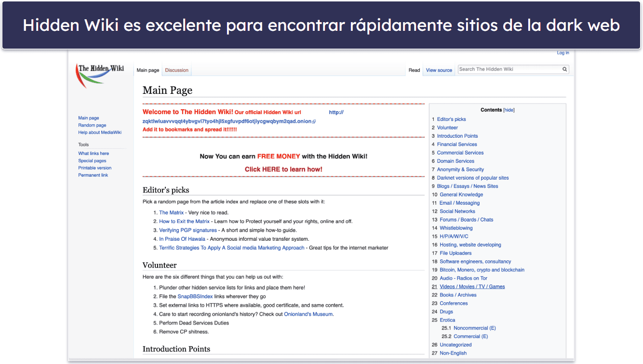
Task: Jump to Financial Services section
Action: [x=457, y=144]
